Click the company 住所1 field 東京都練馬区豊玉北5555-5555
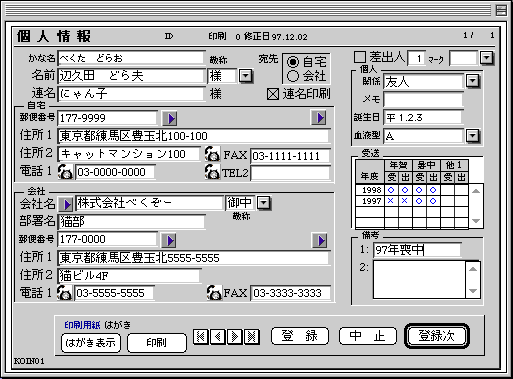513x379 pixels. tap(194, 258)
